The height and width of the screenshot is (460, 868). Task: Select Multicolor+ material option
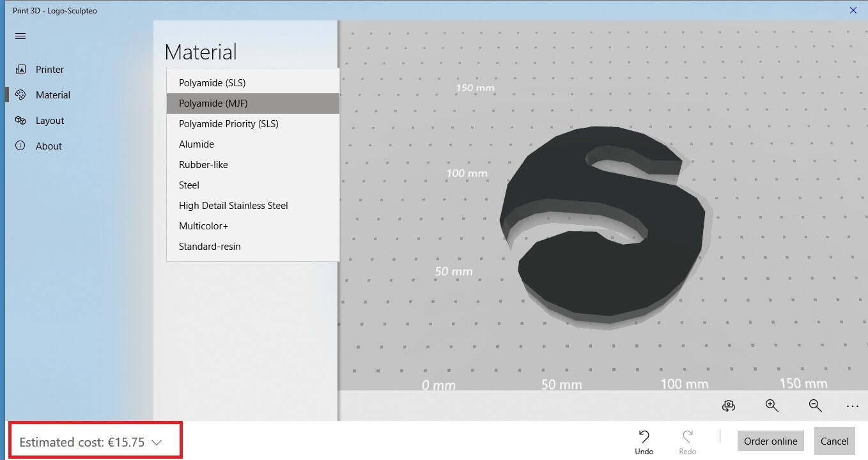252,226
